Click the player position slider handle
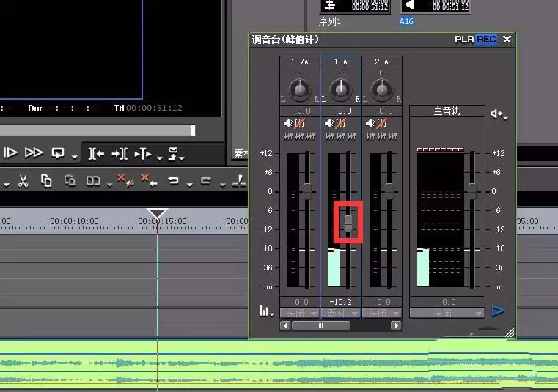Image resolution: width=558 pixels, height=392 pixels. 193,130
